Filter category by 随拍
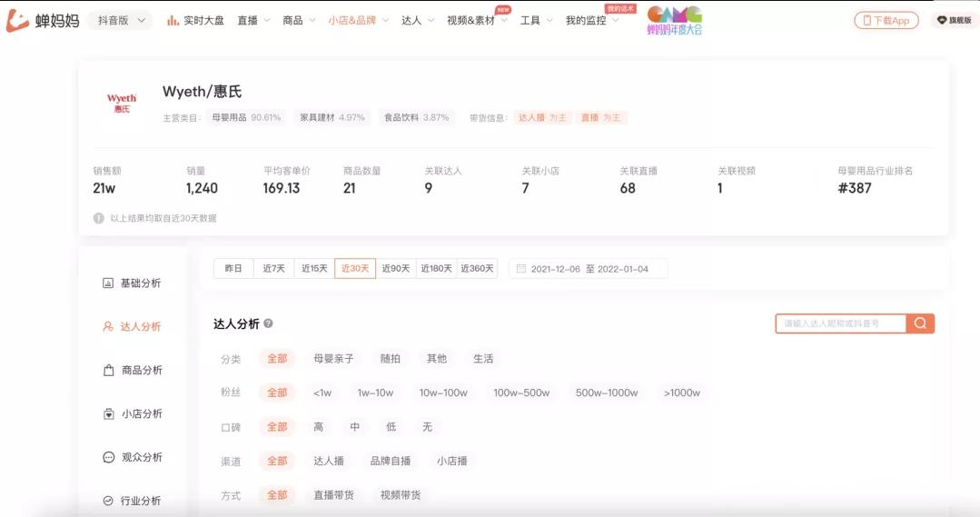Viewport: 980px width, 517px height. (x=390, y=358)
